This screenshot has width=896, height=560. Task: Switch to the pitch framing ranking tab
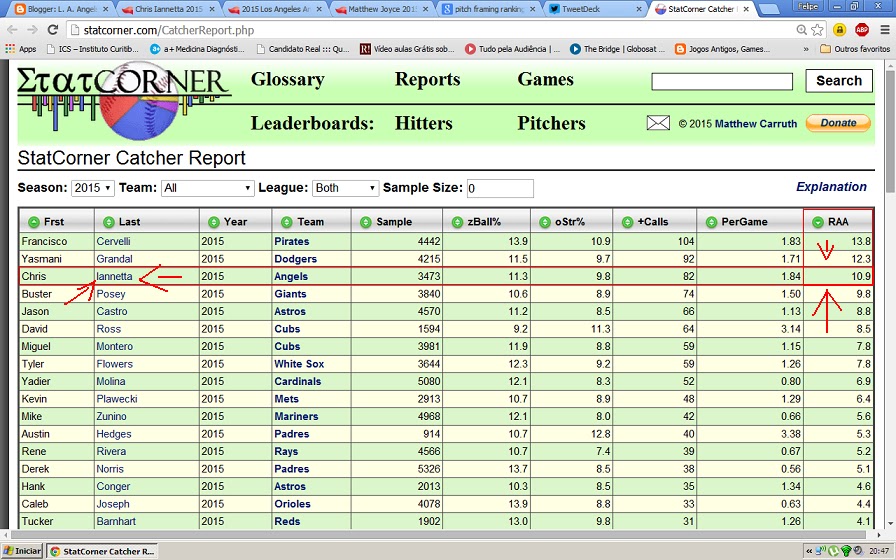click(489, 9)
